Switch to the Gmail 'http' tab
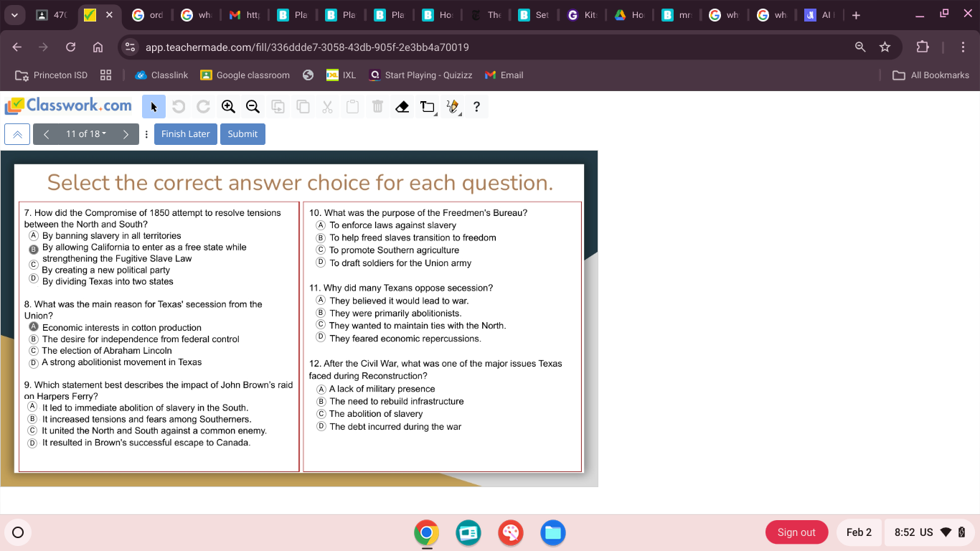Image resolution: width=980 pixels, height=551 pixels. coord(245,15)
